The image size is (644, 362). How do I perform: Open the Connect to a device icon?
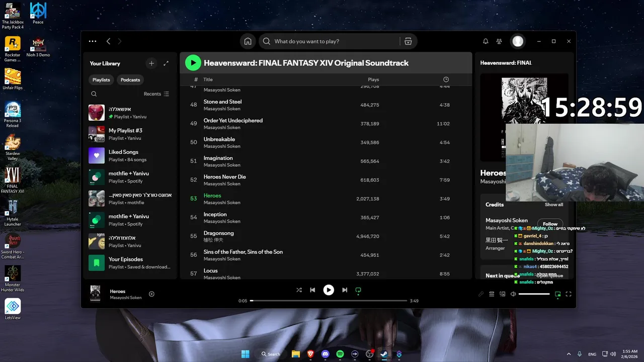click(x=502, y=294)
